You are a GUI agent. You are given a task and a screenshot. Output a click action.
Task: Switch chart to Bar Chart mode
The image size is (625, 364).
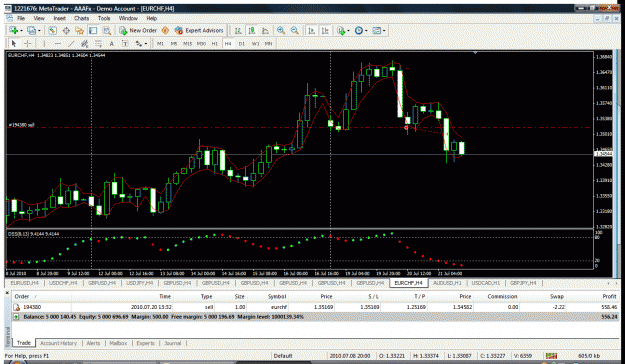238,30
